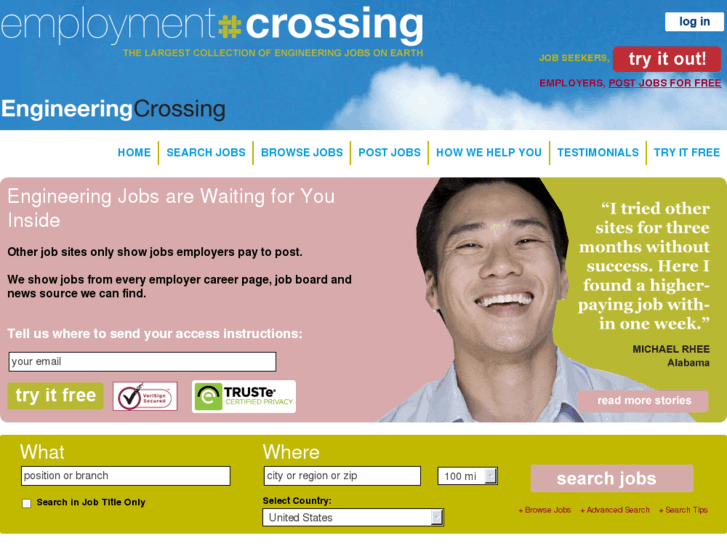
Task: Click the read more stories button
Action: click(643, 401)
